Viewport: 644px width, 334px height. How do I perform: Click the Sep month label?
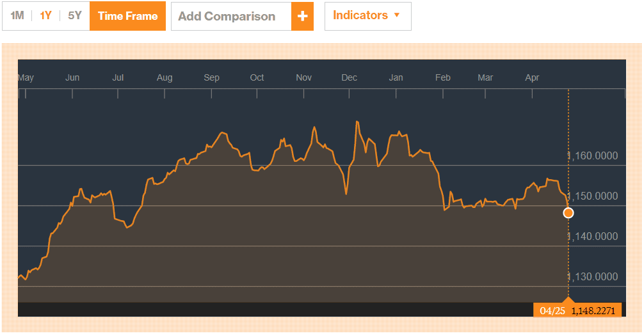tap(211, 77)
